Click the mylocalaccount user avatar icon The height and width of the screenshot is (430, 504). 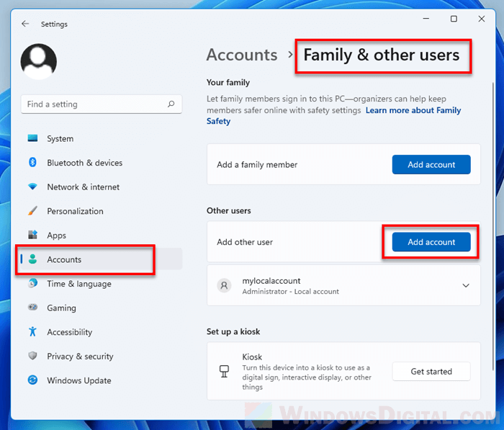coord(224,285)
